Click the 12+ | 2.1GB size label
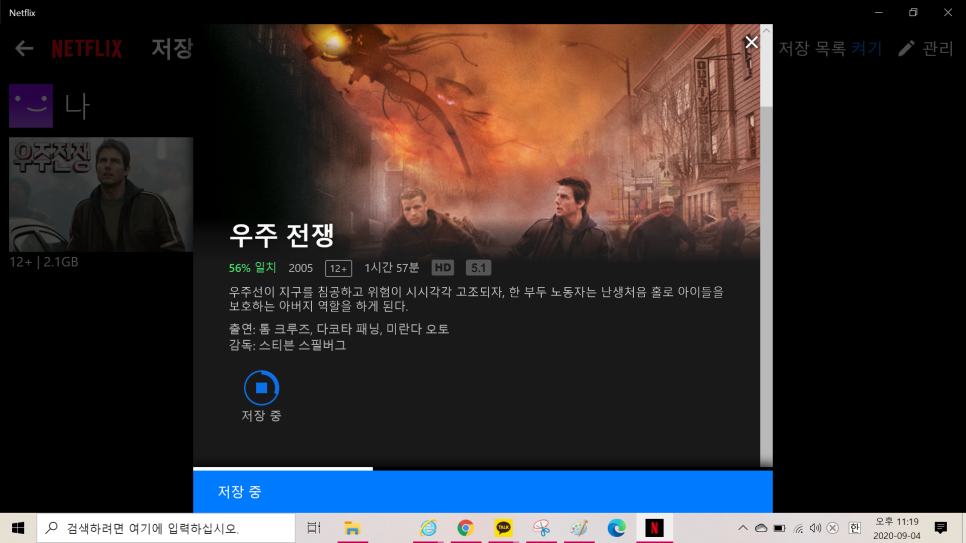Screen dimensions: 966x543 (x=44, y=262)
